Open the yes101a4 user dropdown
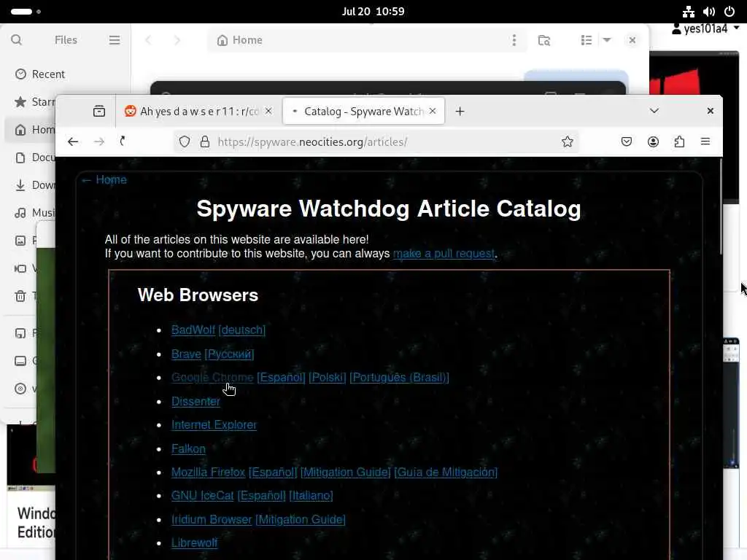The height and width of the screenshot is (560, 747). 706,28
